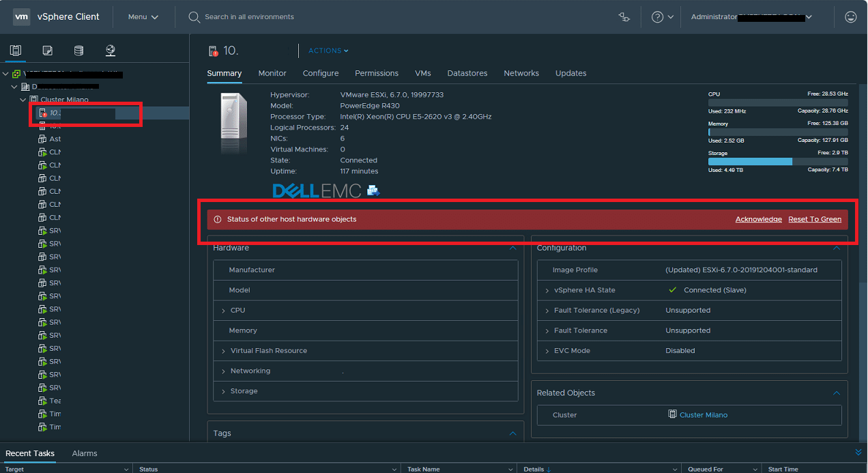Open the Datastores tab
The width and height of the screenshot is (868, 473).
coord(467,73)
